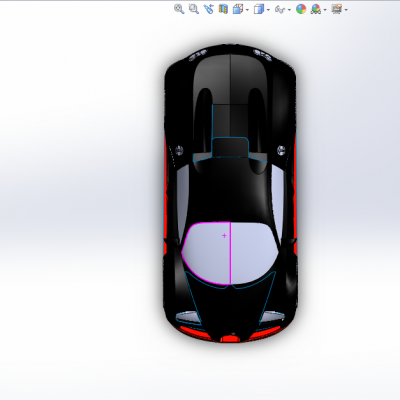
Task: Select the right half of the windshield
Action: tap(253, 253)
